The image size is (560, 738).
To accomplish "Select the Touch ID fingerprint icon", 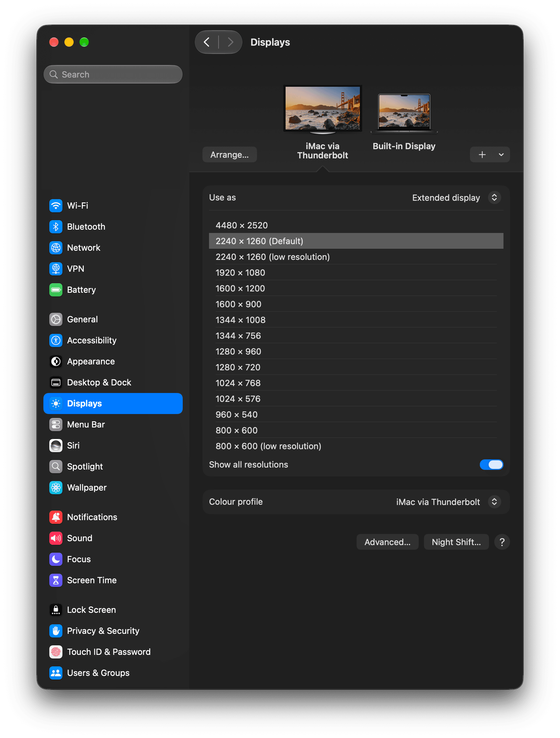I will coord(56,652).
